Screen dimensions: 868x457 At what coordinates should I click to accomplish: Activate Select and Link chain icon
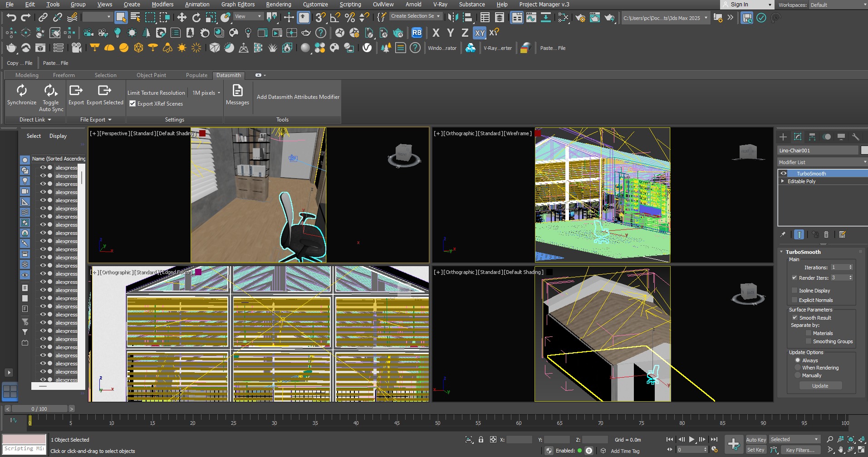(x=43, y=18)
